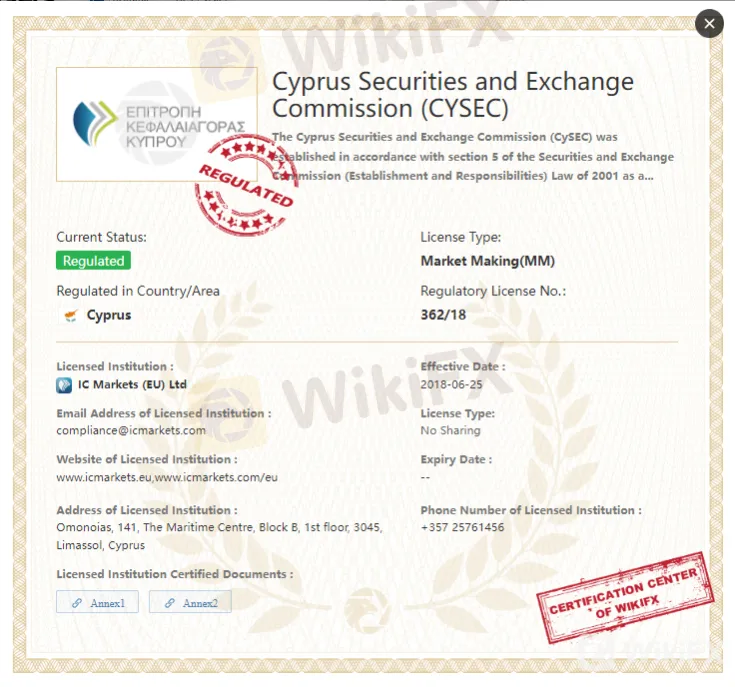This screenshot has height=687, width=735.
Task: Click the Cyprus Securities and Exchange Commission heading
Action: 453,95
